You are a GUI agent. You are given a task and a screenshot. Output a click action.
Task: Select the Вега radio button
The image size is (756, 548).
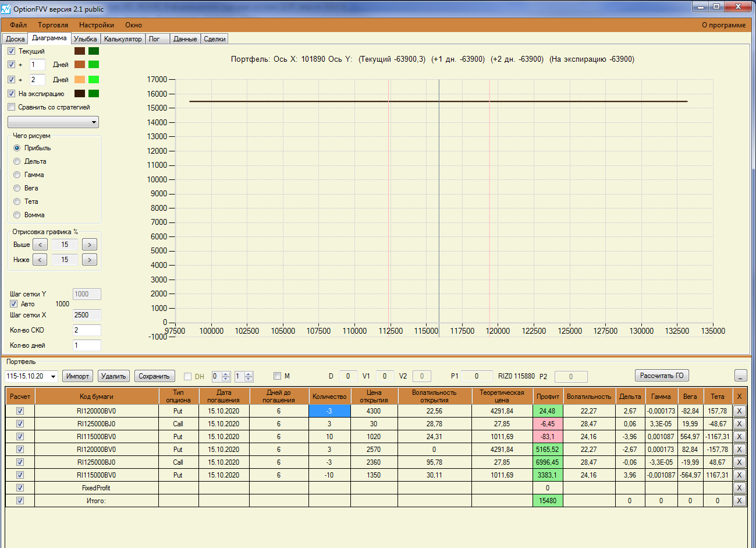17,188
